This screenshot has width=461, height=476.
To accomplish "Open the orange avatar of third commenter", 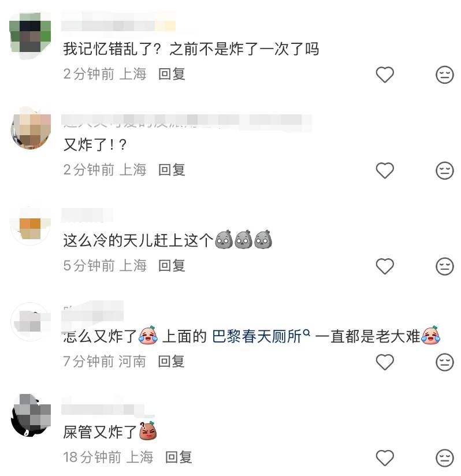I will pyautogui.click(x=30, y=225).
